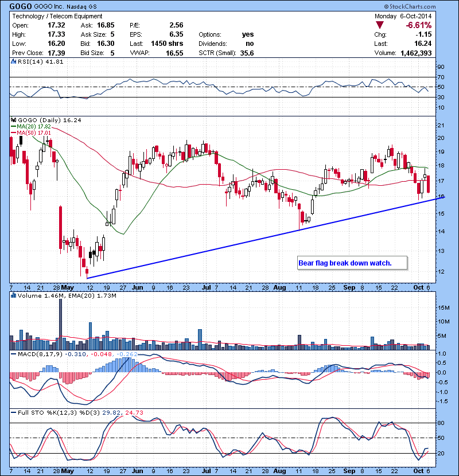Viewport: 459px width, 476px height.
Task: Click the Prev Close value 17.39
Action: pos(56,53)
